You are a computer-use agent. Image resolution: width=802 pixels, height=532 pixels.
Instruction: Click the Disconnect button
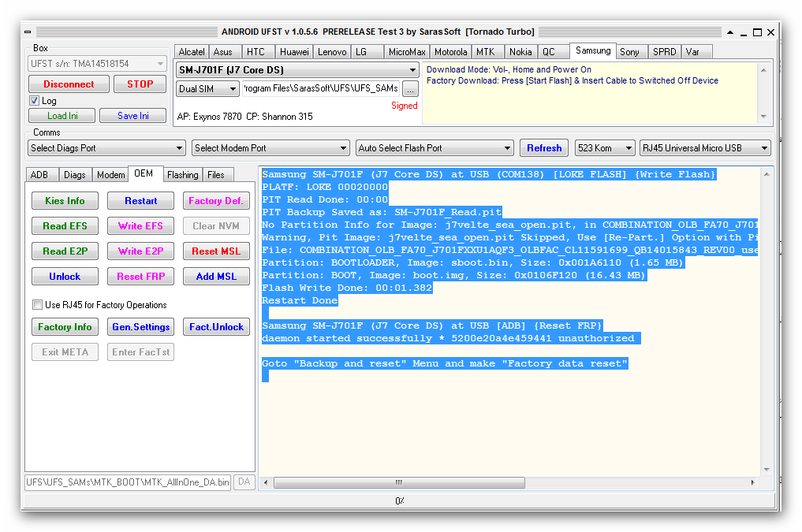69,84
